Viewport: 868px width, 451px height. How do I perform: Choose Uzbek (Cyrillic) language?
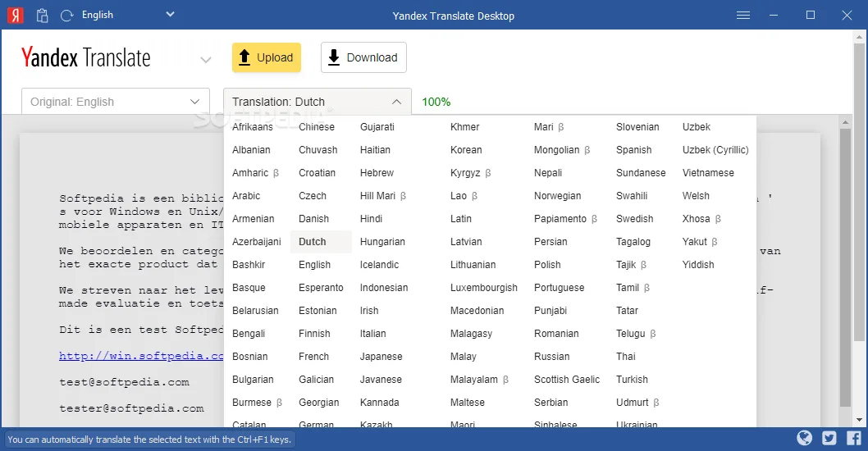point(715,150)
